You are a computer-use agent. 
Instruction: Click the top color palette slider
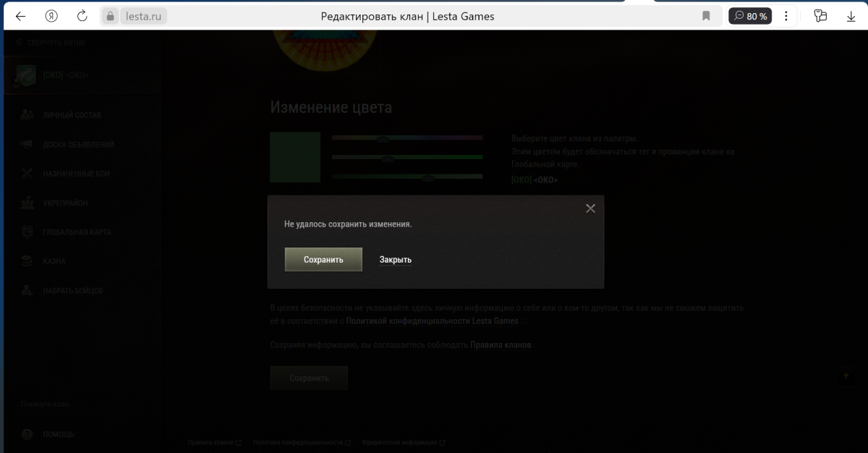(x=407, y=137)
